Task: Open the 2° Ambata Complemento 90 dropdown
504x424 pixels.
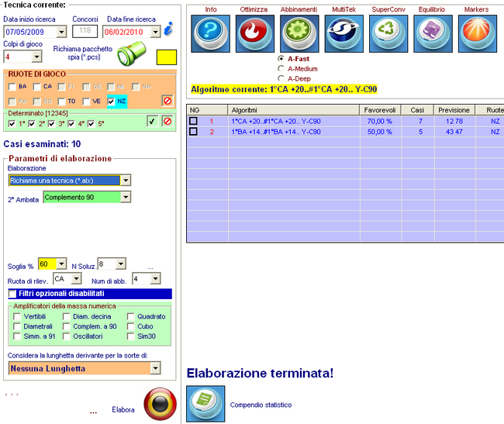Action: click(126, 197)
